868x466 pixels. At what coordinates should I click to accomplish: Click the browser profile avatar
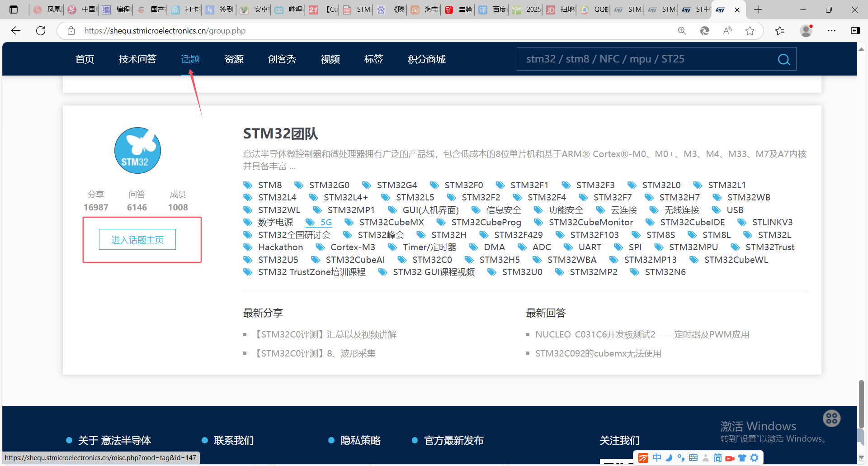806,31
